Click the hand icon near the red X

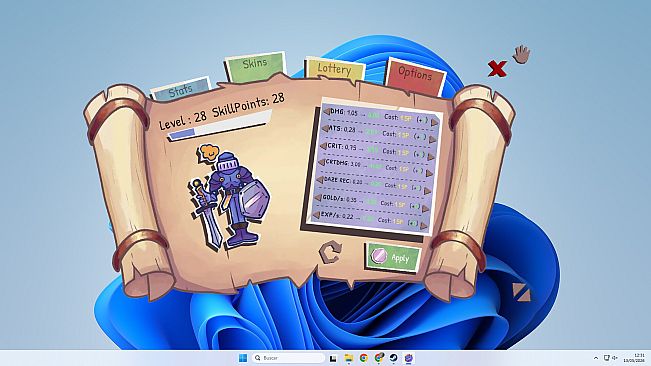(521, 54)
